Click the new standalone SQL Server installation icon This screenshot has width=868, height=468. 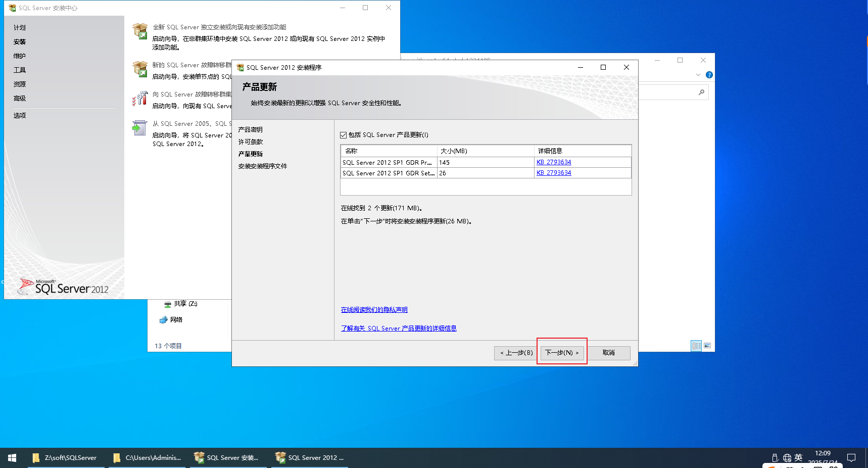[140, 31]
